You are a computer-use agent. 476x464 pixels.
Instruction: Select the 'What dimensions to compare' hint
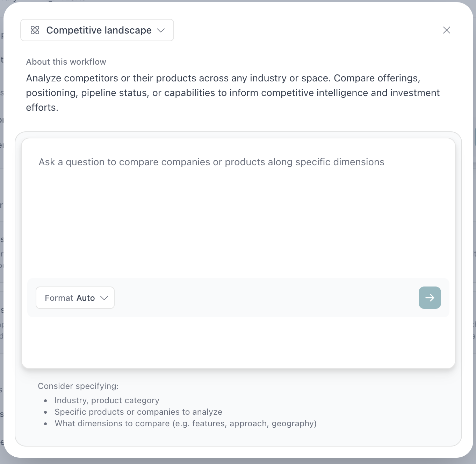pos(186,423)
